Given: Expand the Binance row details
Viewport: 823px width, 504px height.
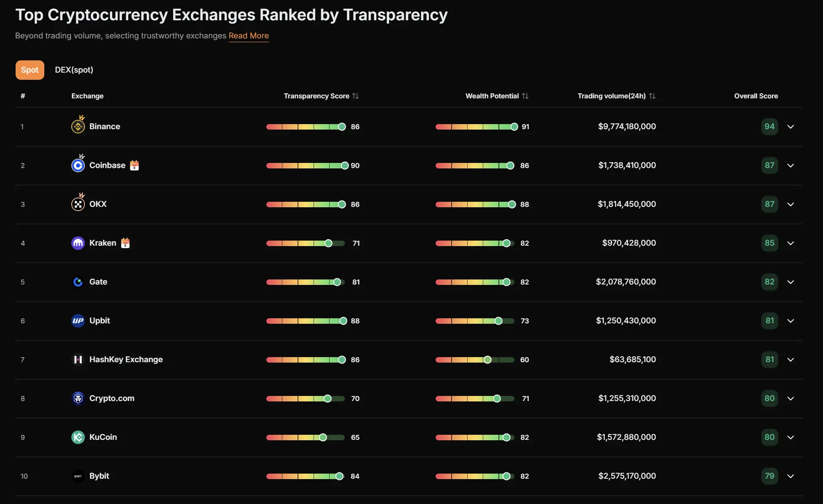Looking at the screenshot, I should click(x=791, y=127).
